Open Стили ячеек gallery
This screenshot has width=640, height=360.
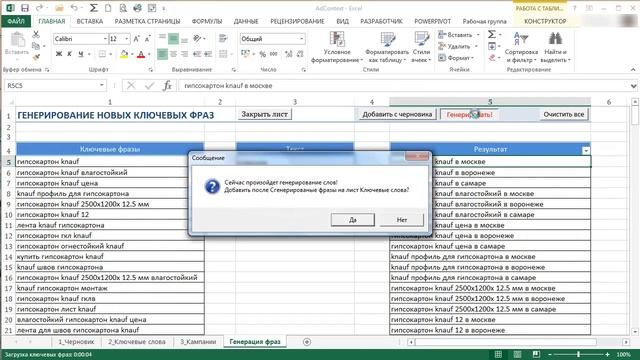point(421,47)
